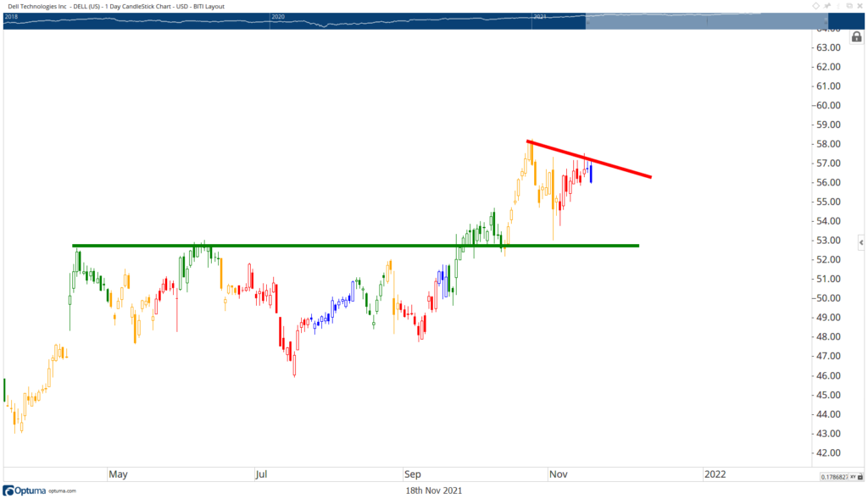
Task: Click the 46.00 price axis label
Action: tap(828, 375)
